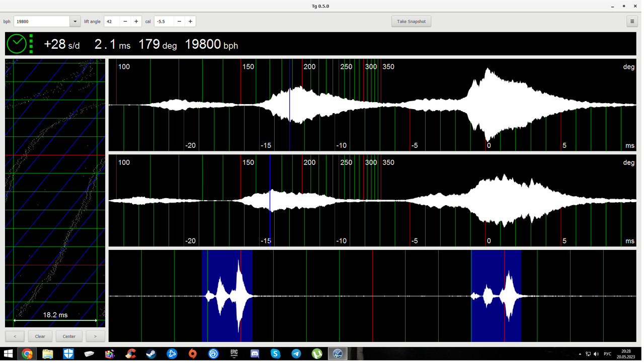Decrease the lift angle with minus button
644x363 pixels.
(125, 22)
